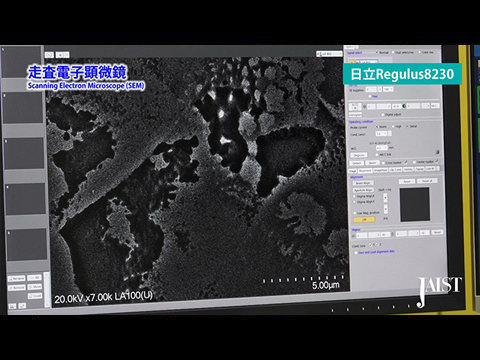
Task: Select captured image slot 2 thumbnail
Action: pos(23,108)
